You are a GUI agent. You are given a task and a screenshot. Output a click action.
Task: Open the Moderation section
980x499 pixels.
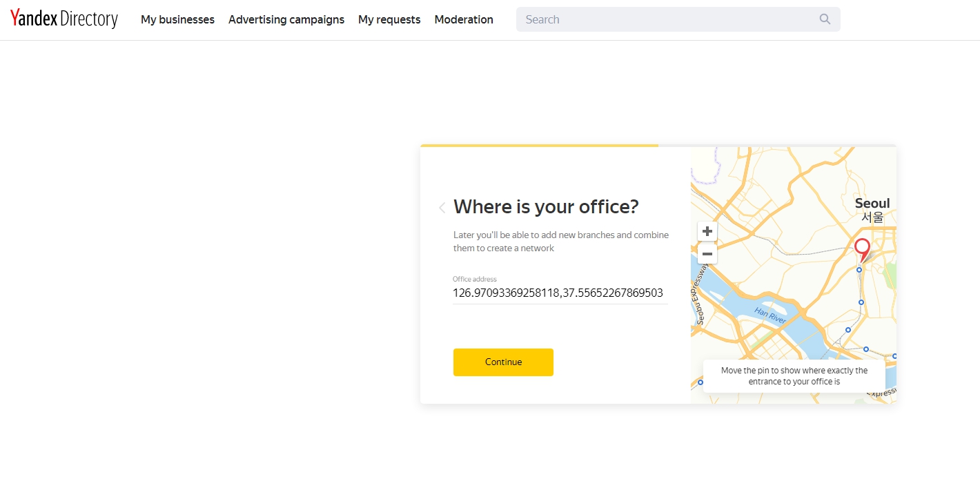pos(464,19)
